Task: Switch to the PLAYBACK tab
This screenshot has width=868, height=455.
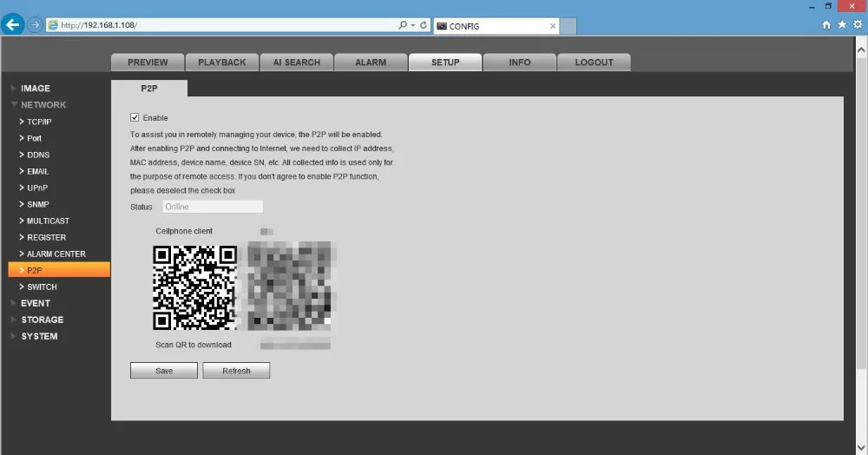Action: 222,63
